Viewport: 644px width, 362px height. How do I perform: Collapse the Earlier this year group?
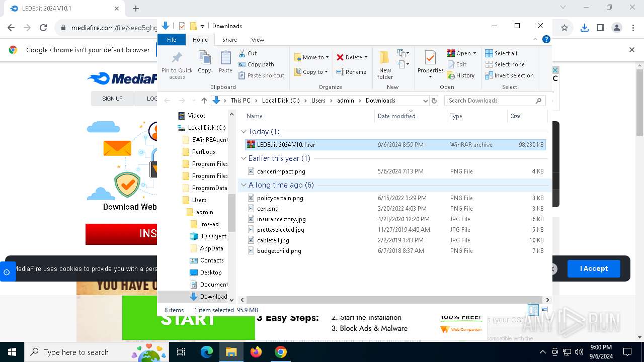pyautogui.click(x=244, y=158)
